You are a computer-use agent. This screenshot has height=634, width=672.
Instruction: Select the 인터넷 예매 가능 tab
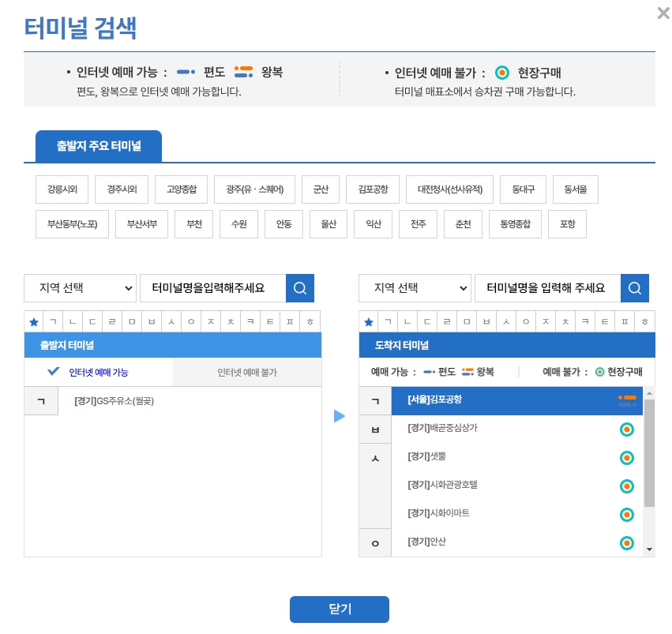98,371
